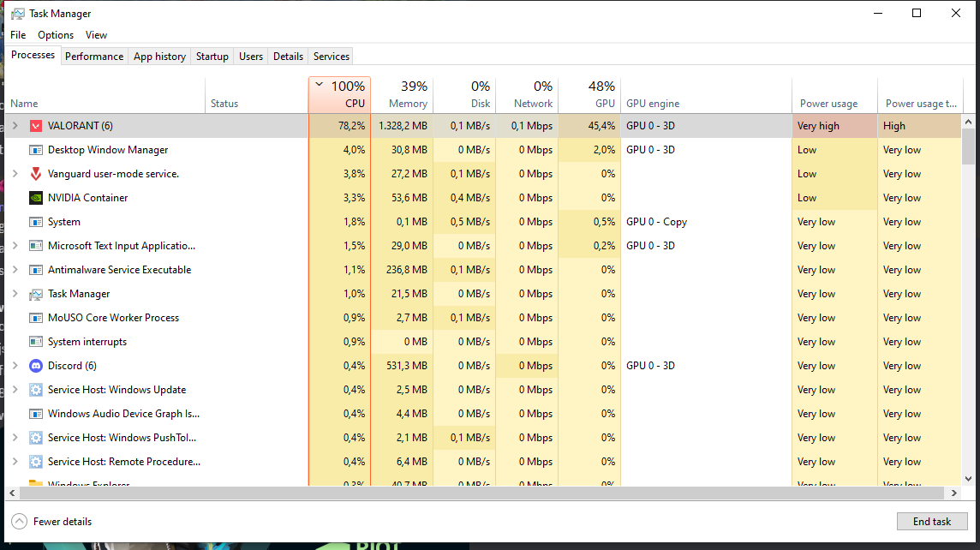Viewport: 980px width, 550px height.
Task: Open the File menu
Action: click(x=18, y=35)
